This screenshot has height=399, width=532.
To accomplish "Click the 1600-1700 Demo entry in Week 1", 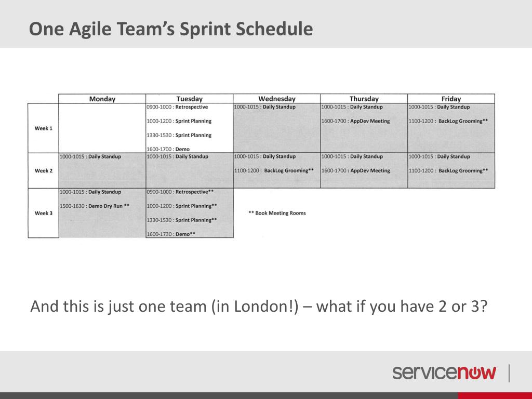I will [168, 149].
